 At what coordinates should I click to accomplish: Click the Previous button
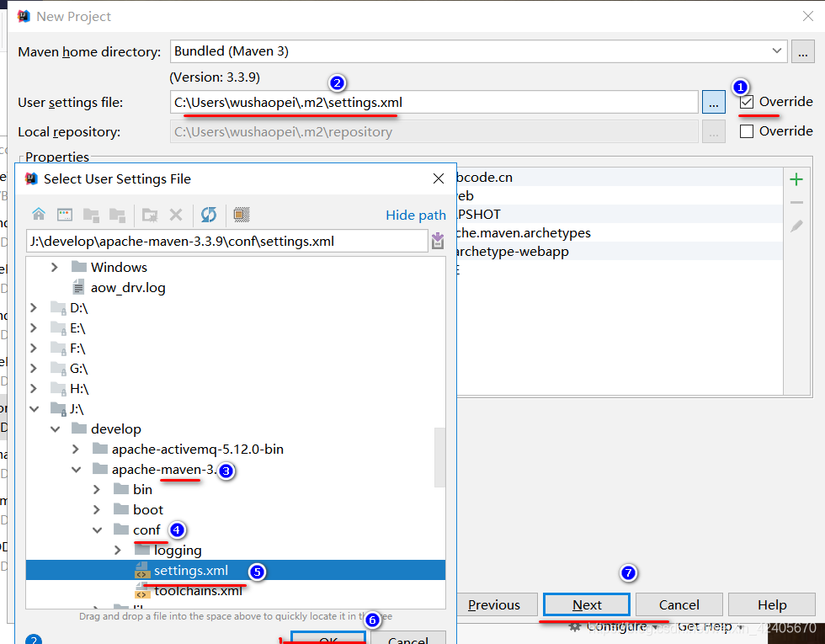point(495,605)
